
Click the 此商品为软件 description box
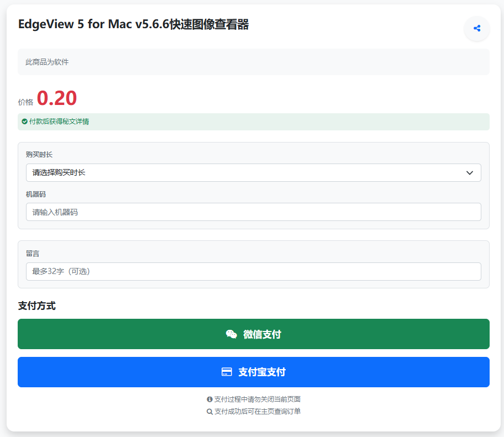(x=253, y=62)
